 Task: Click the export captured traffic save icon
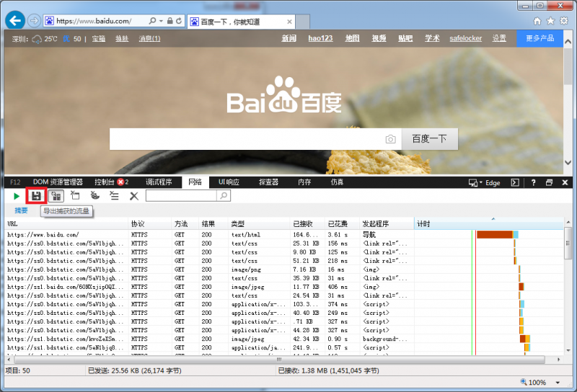(36, 196)
